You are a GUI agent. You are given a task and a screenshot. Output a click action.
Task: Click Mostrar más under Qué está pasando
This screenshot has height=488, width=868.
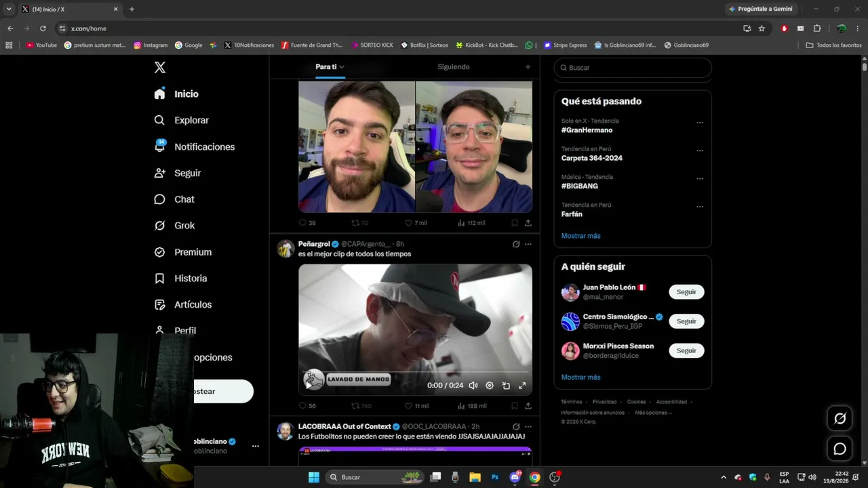(x=580, y=236)
